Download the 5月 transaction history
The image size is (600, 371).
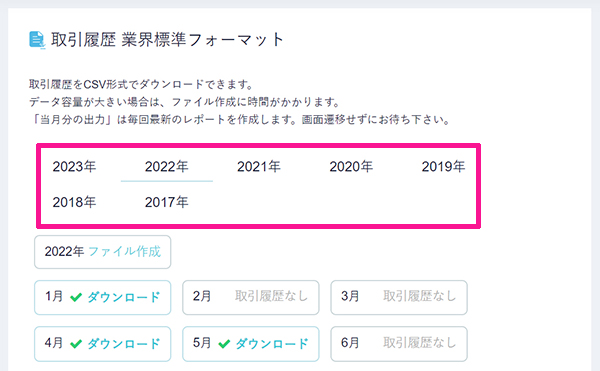[251, 344]
